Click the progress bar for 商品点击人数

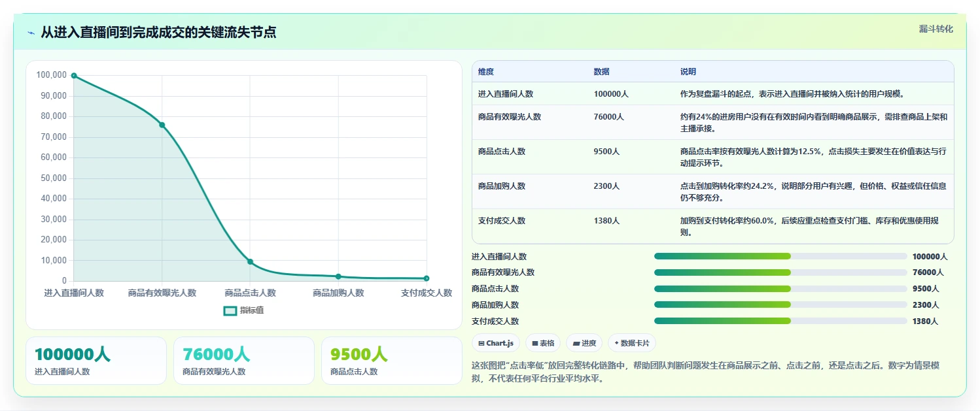pyautogui.click(x=780, y=288)
